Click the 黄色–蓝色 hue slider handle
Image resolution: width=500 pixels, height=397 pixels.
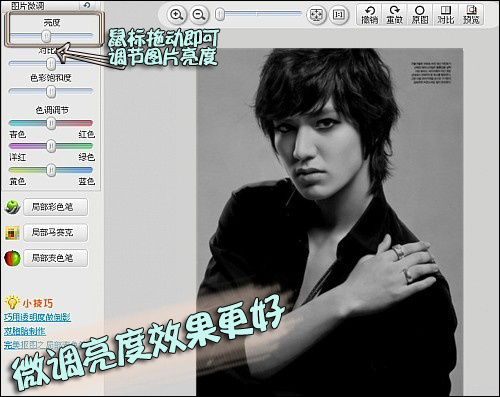point(51,170)
